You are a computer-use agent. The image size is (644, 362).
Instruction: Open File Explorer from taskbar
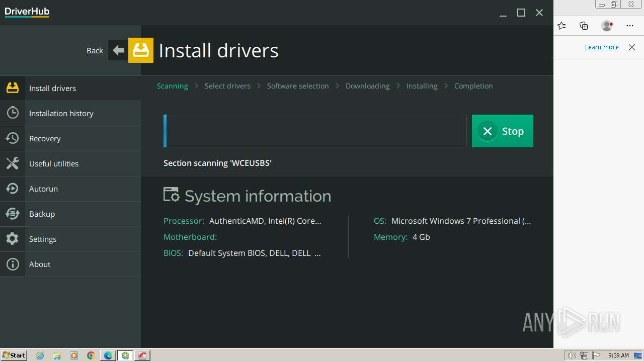point(57,355)
